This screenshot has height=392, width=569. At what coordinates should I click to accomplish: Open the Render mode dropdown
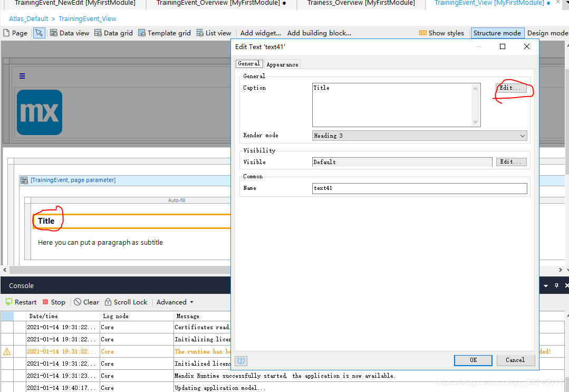pyautogui.click(x=420, y=136)
